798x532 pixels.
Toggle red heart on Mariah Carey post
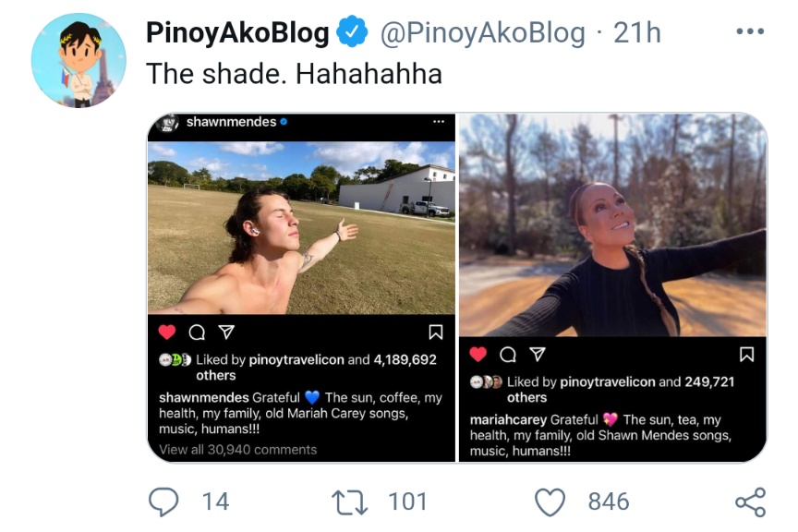(478, 355)
